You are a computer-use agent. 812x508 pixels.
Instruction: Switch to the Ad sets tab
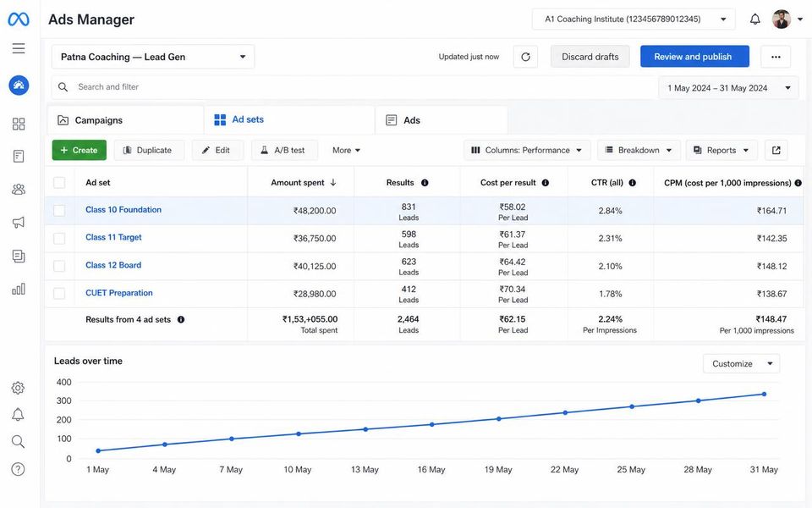pyautogui.click(x=289, y=119)
